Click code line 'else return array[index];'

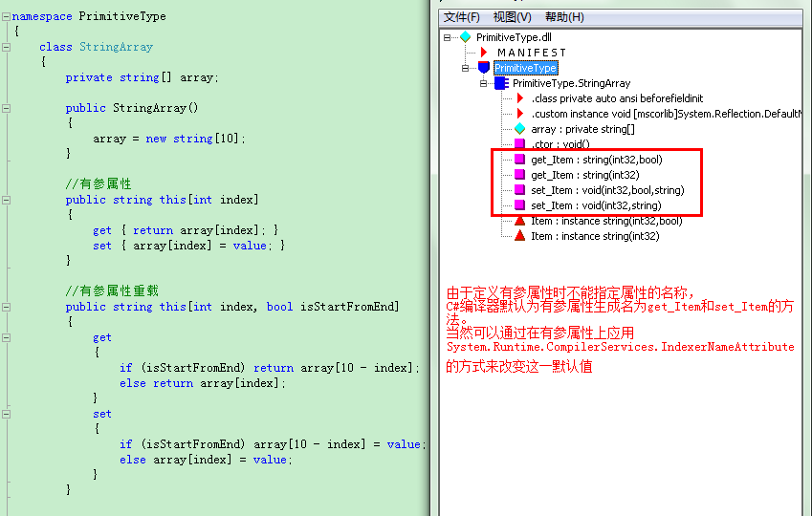click(203, 383)
